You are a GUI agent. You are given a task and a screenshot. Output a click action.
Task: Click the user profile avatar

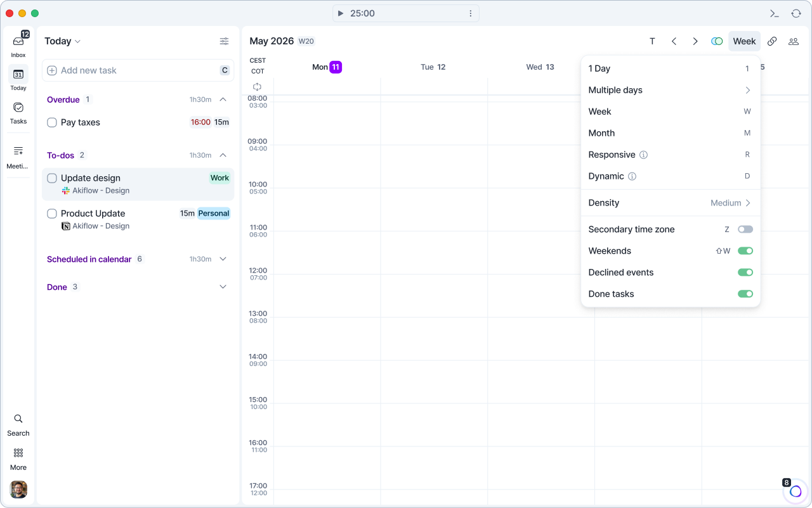[x=18, y=490]
